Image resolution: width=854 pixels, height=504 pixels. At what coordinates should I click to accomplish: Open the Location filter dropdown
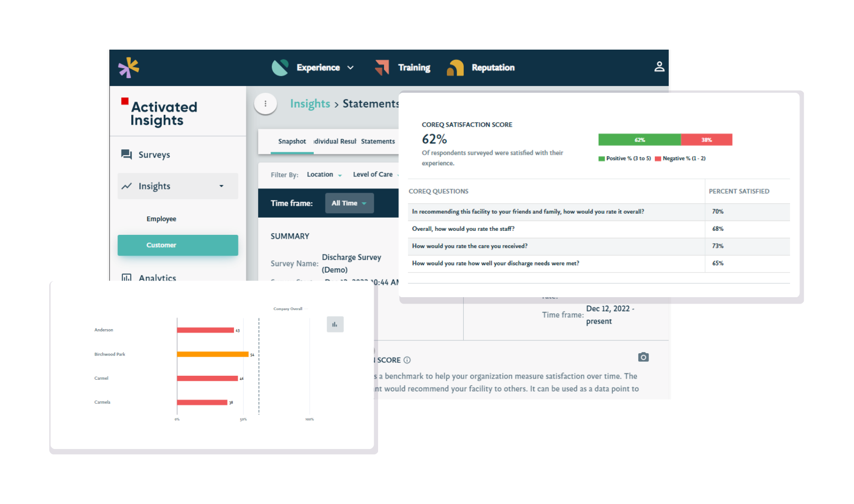pos(324,175)
